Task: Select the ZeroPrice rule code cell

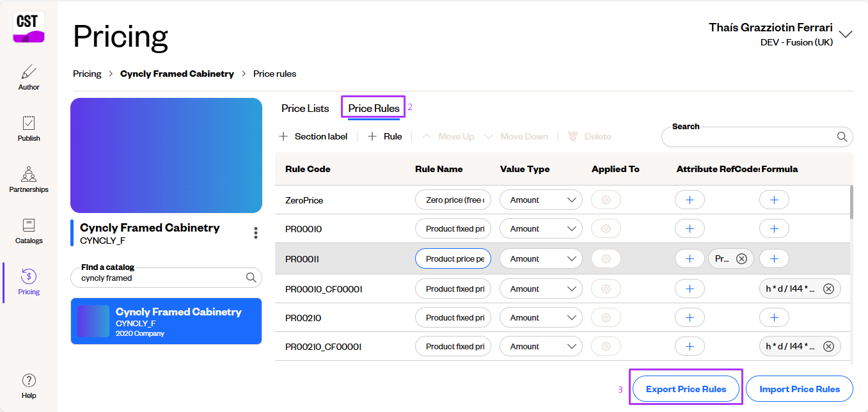Action: pyautogui.click(x=304, y=200)
